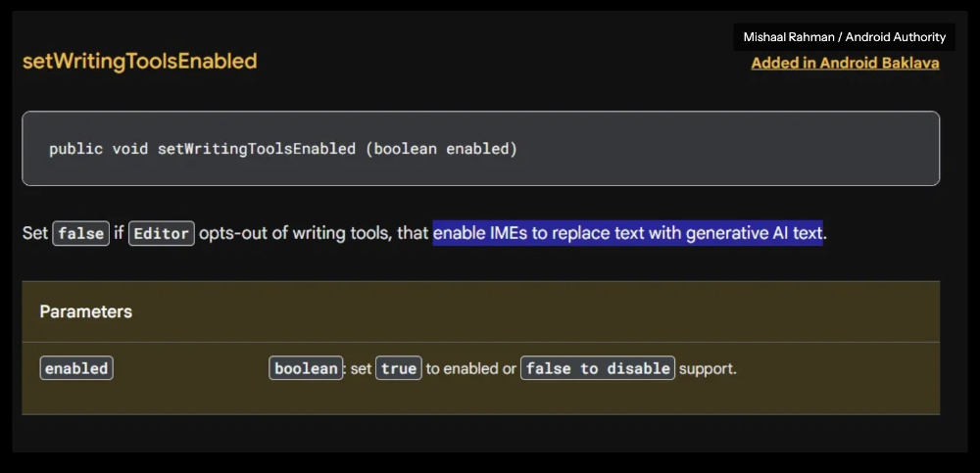This screenshot has width=980, height=473.
Task: Click the Mishaal Rahman / Android Authority watermark
Action: pos(845,37)
